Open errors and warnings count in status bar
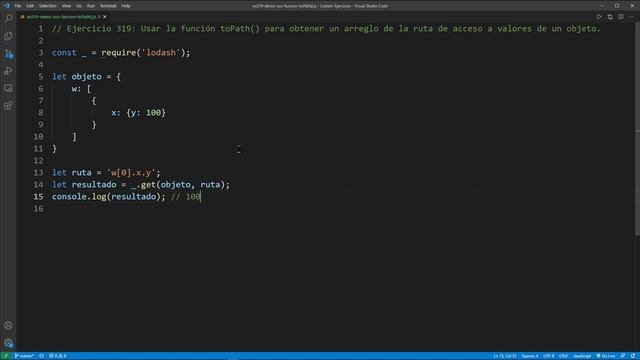Viewport: 640px width, 360px height. (x=58, y=356)
